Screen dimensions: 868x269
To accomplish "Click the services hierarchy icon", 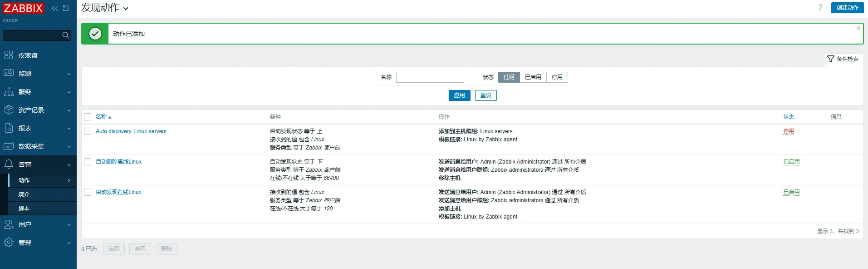I will click(9, 92).
